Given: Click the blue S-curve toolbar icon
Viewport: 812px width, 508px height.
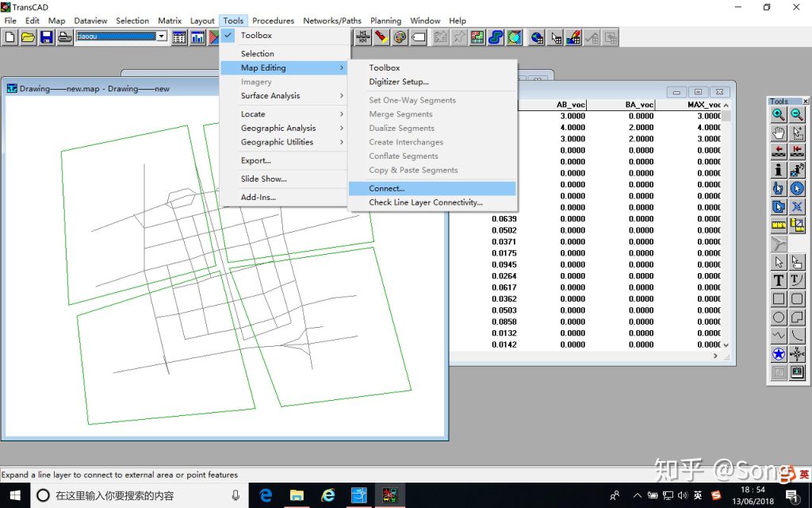Looking at the screenshot, I should (496, 37).
